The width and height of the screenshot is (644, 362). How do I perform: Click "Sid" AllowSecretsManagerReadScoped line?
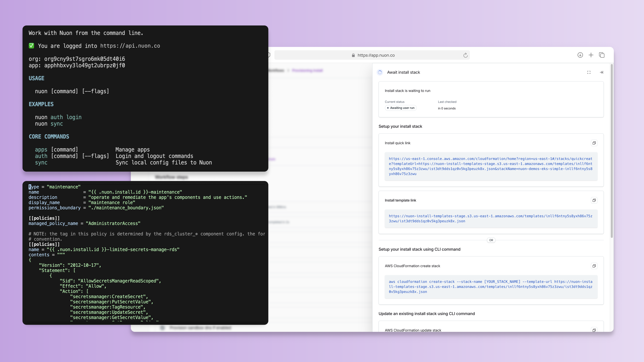(x=110, y=281)
